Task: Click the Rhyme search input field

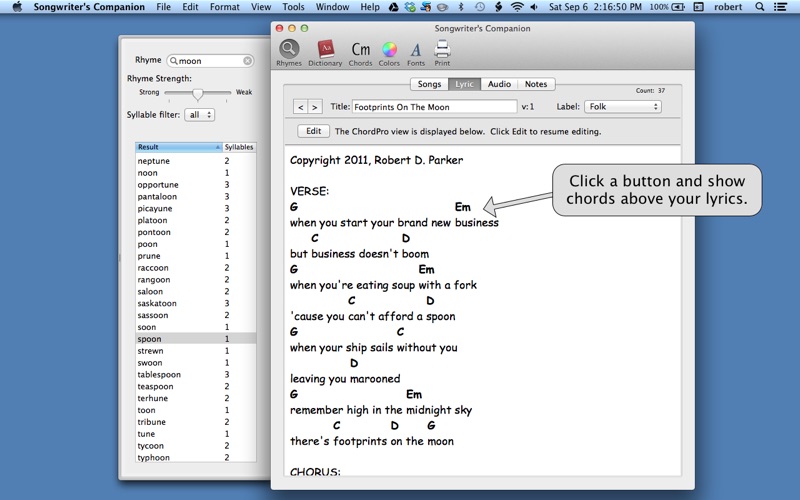Action: [x=210, y=61]
